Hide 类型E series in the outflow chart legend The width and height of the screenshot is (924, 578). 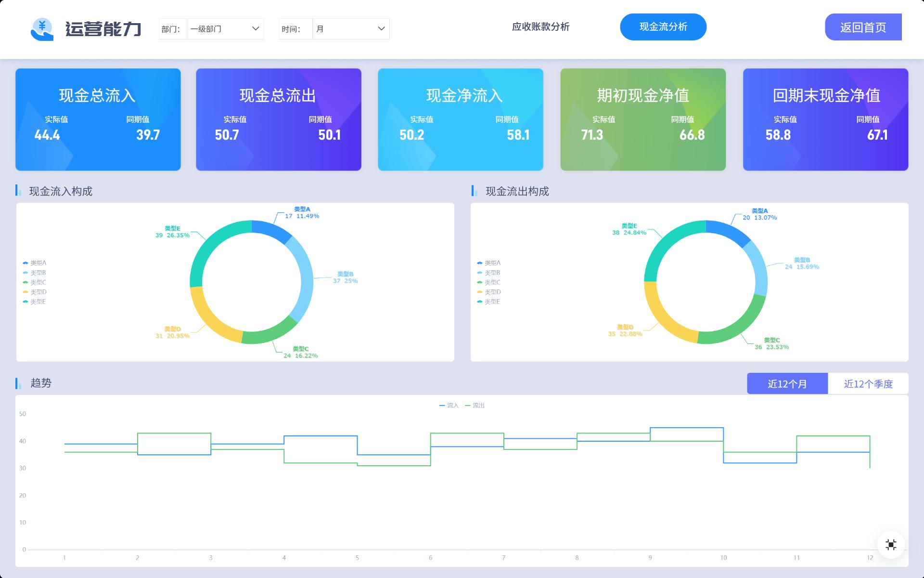490,302
